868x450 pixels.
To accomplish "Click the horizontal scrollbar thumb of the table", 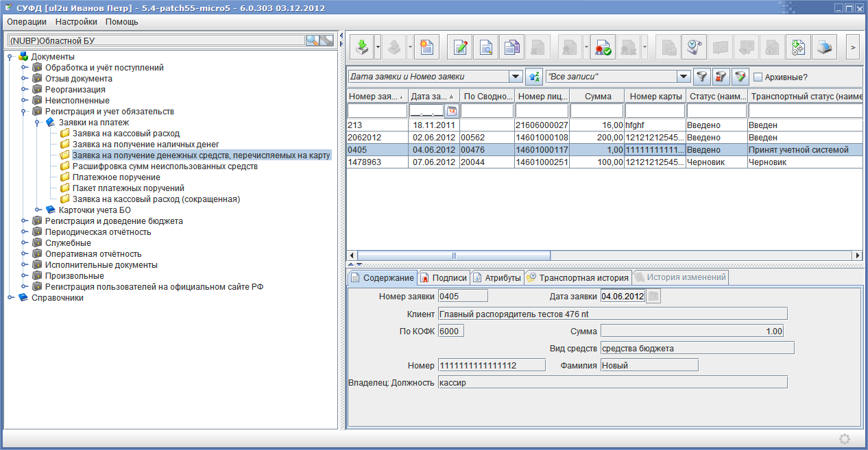I will coord(453,255).
